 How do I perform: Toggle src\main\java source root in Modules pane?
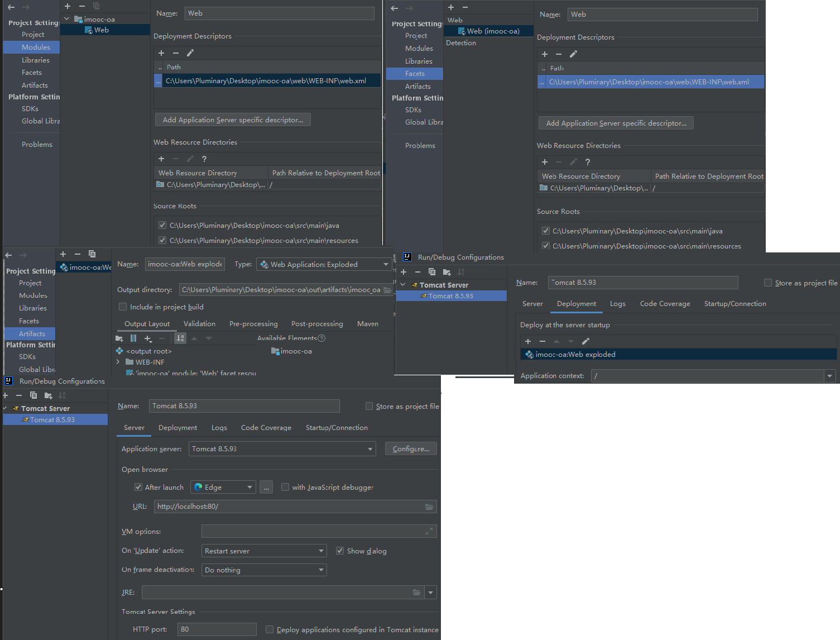coord(162,225)
